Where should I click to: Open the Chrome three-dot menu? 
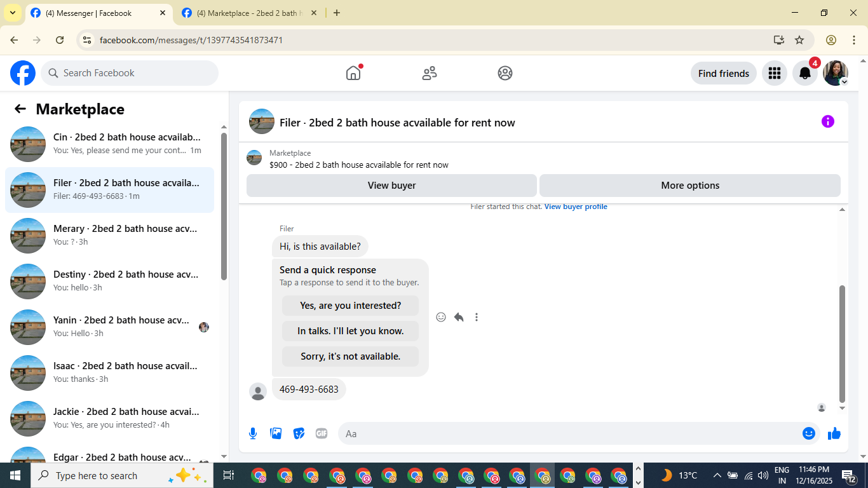point(853,40)
